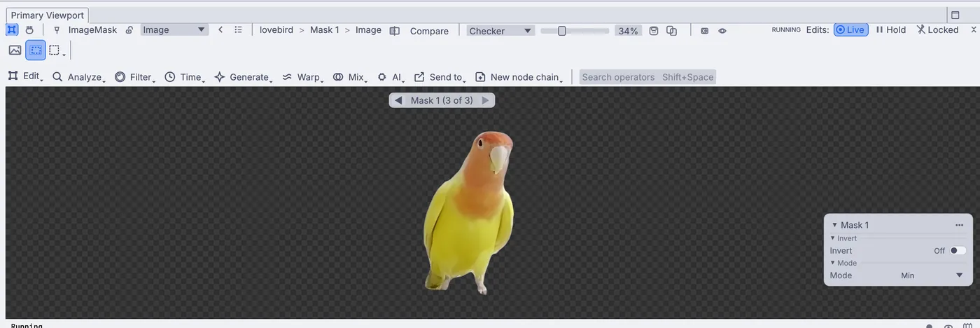Screen dimensions: 980x328
Task: Click the Compare button
Action: 429,31
